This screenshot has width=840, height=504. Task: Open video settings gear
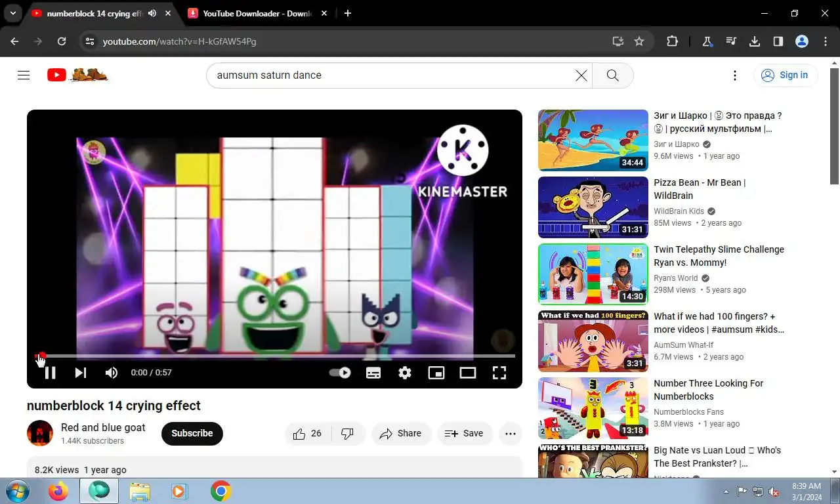pyautogui.click(x=405, y=373)
